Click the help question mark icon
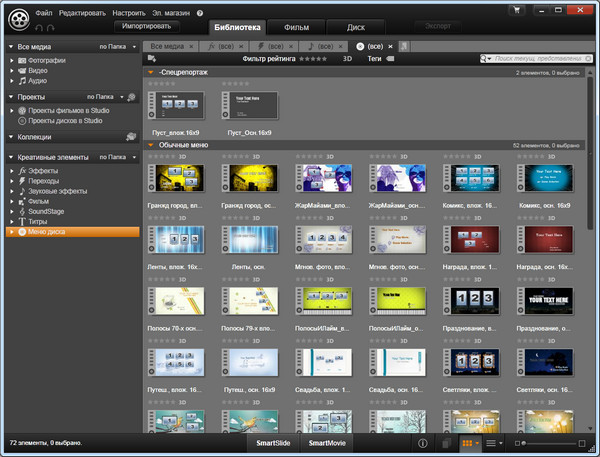Image resolution: width=600 pixels, height=457 pixels. (x=200, y=11)
